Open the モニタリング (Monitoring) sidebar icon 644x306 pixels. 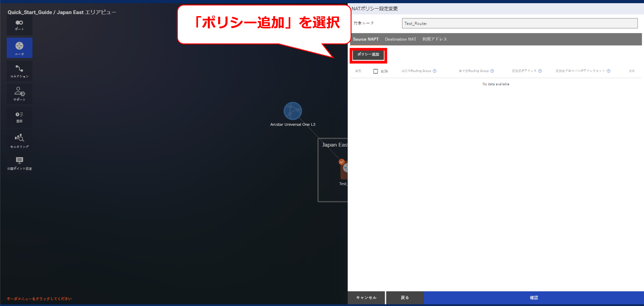(x=19, y=140)
